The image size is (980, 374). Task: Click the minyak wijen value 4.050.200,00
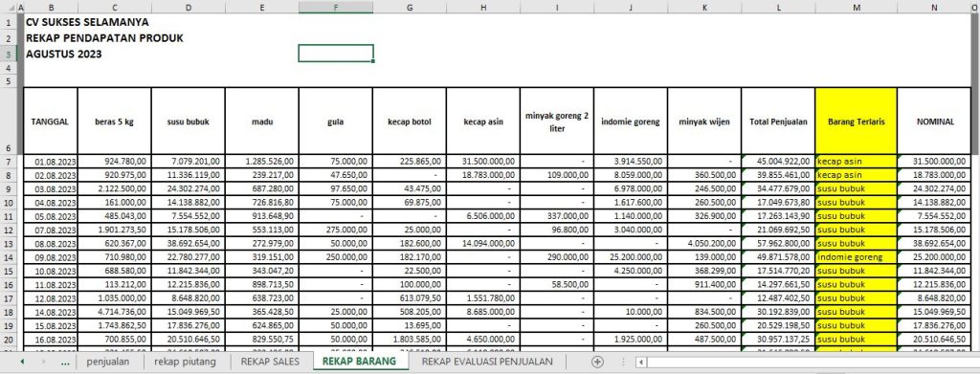point(704,245)
